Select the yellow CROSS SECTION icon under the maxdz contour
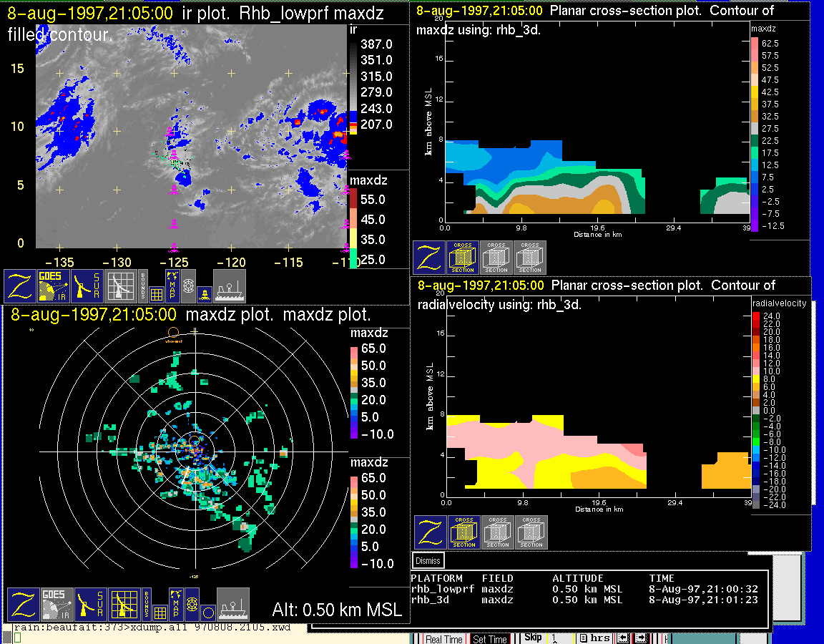 click(x=463, y=258)
